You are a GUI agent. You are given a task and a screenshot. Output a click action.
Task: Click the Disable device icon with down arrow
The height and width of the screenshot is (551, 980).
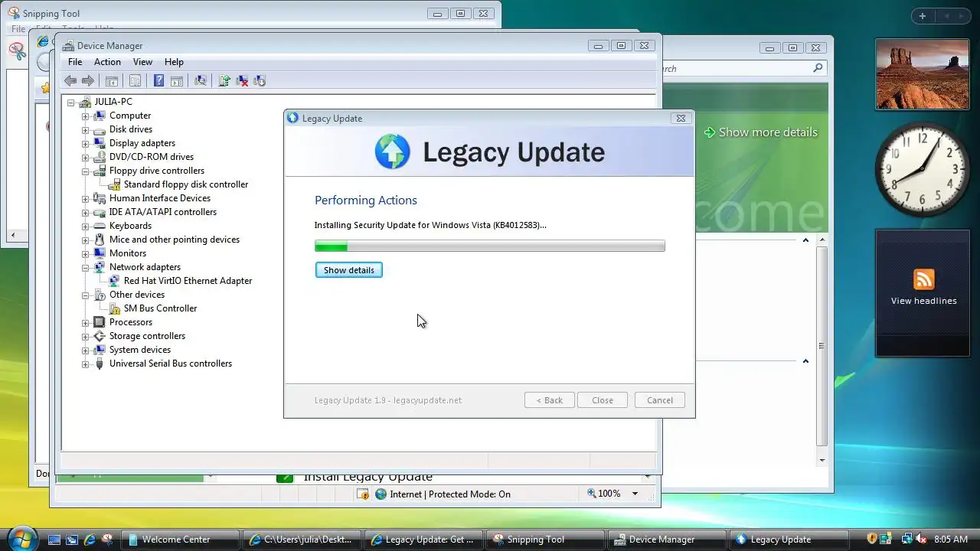click(260, 80)
